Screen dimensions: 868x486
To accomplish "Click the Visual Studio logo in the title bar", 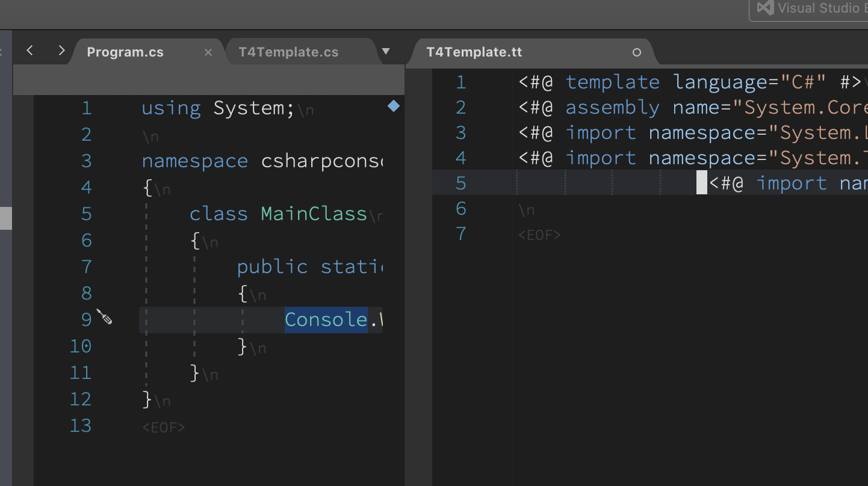I will coord(764,8).
